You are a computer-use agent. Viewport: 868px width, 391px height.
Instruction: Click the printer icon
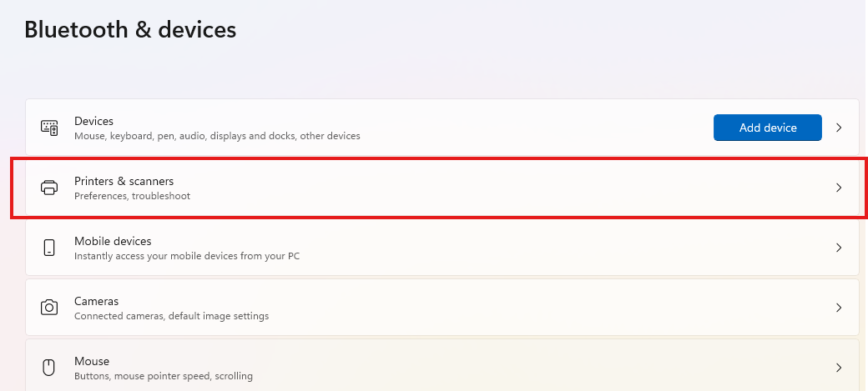click(x=49, y=188)
